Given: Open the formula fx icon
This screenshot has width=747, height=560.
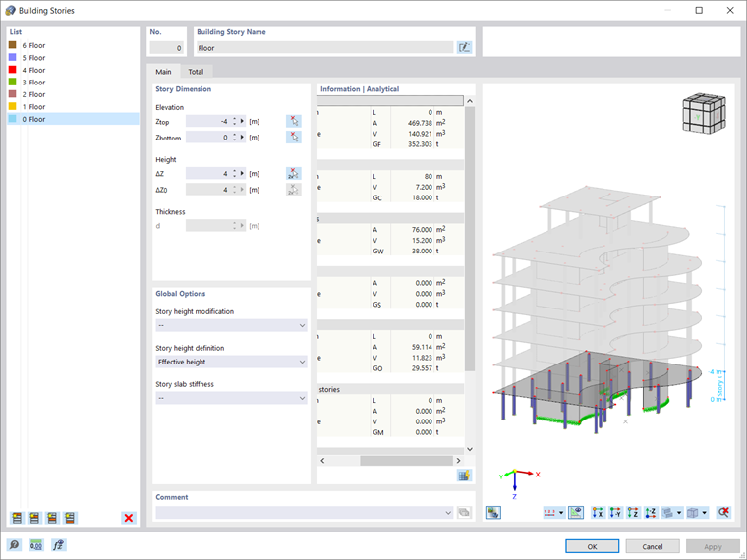Looking at the screenshot, I should (x=58, y=545).
